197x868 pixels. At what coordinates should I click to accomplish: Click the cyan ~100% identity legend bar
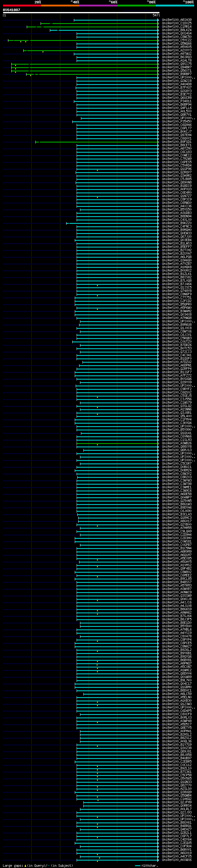[175, 6]
